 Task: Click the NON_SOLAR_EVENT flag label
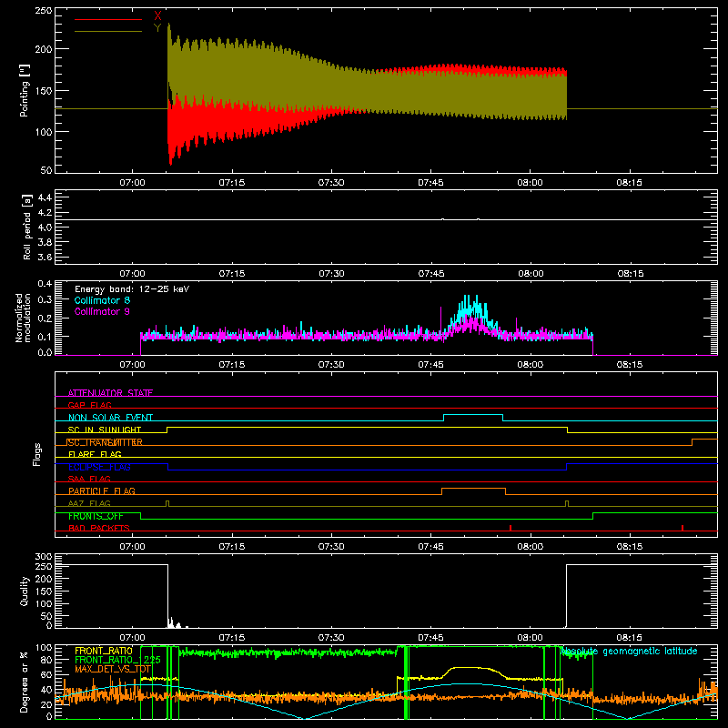110,418
